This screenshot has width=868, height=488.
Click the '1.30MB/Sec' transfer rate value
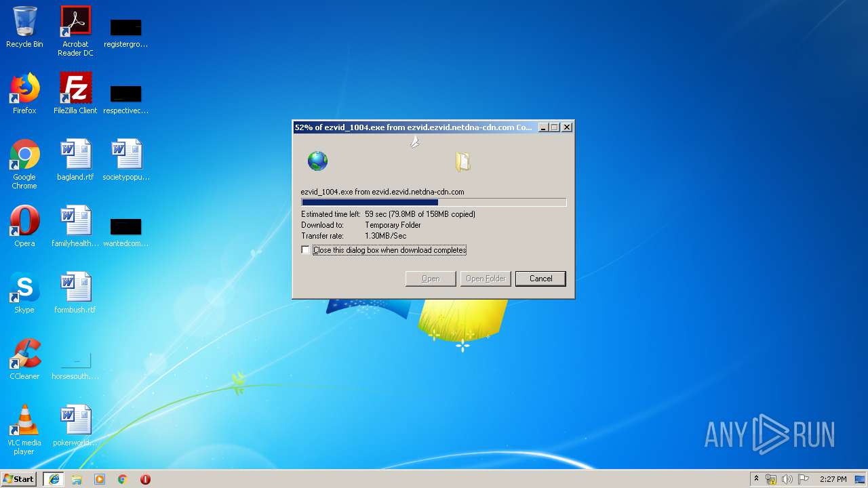pyautogui.click(x=386, y=236)
